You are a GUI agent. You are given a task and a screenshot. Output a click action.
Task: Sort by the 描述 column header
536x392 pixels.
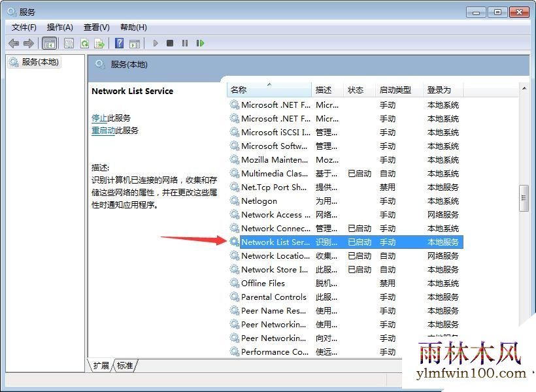[327, 90]
